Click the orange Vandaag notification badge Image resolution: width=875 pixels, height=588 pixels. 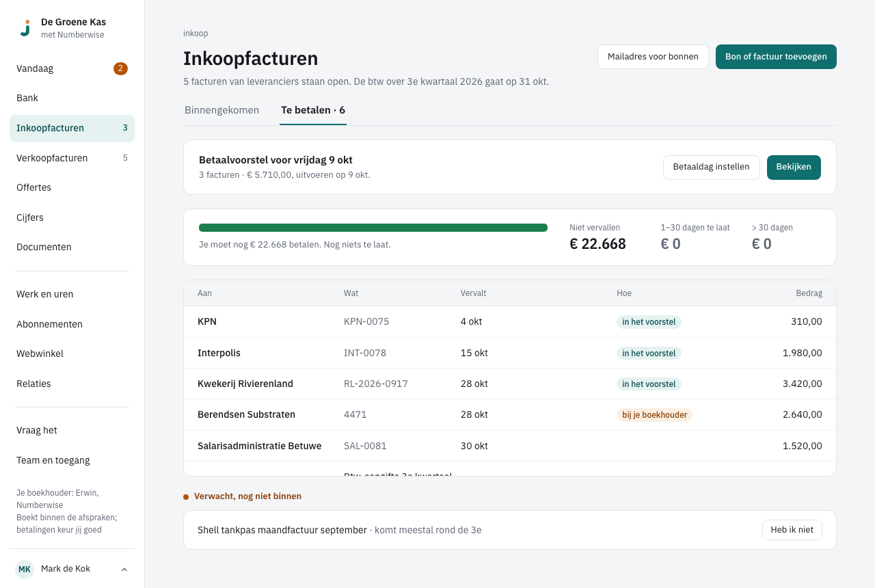[120, 68]
